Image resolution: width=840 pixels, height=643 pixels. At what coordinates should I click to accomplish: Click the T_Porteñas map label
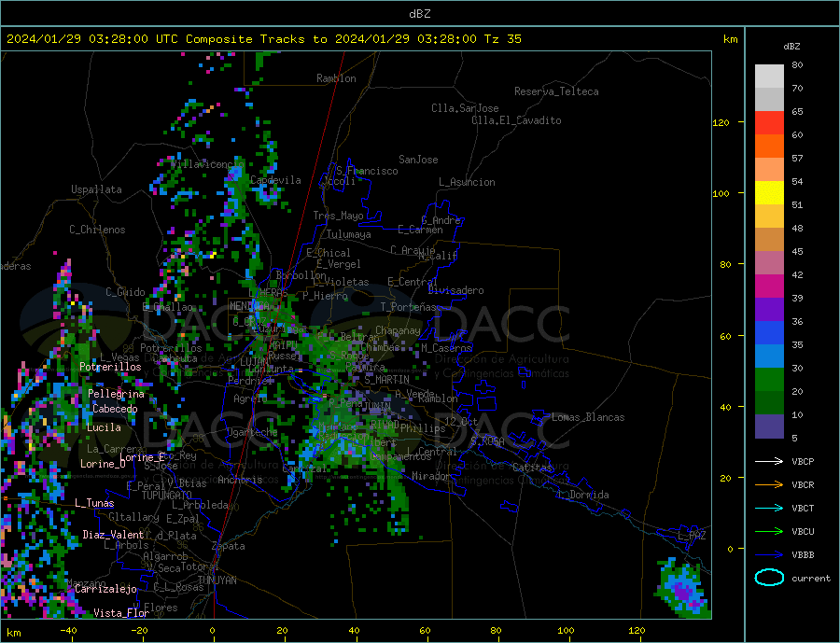click(408, 307)
